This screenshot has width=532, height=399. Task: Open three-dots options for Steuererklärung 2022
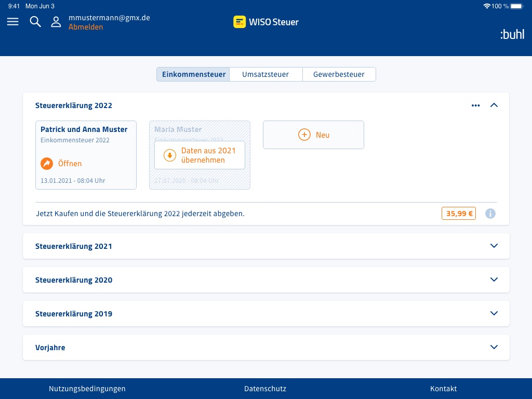475,105
